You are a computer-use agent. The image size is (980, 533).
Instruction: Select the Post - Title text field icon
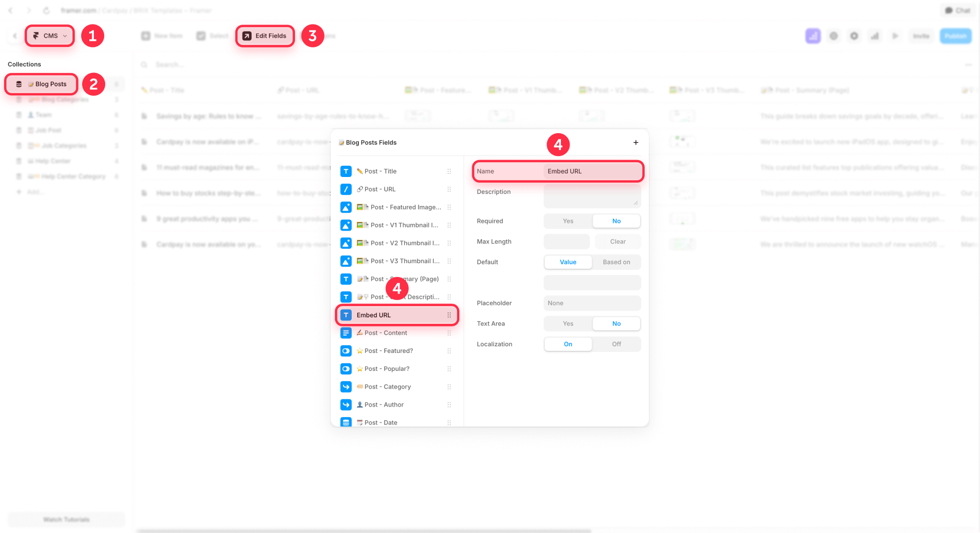coord(346,171)
